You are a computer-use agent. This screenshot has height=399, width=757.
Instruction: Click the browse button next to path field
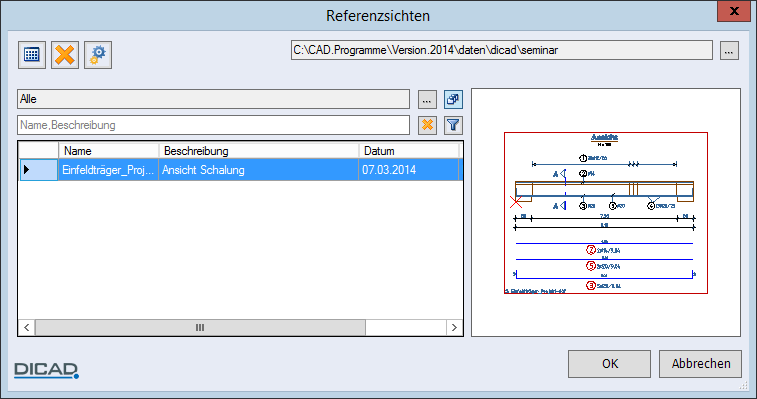point(729,50)
